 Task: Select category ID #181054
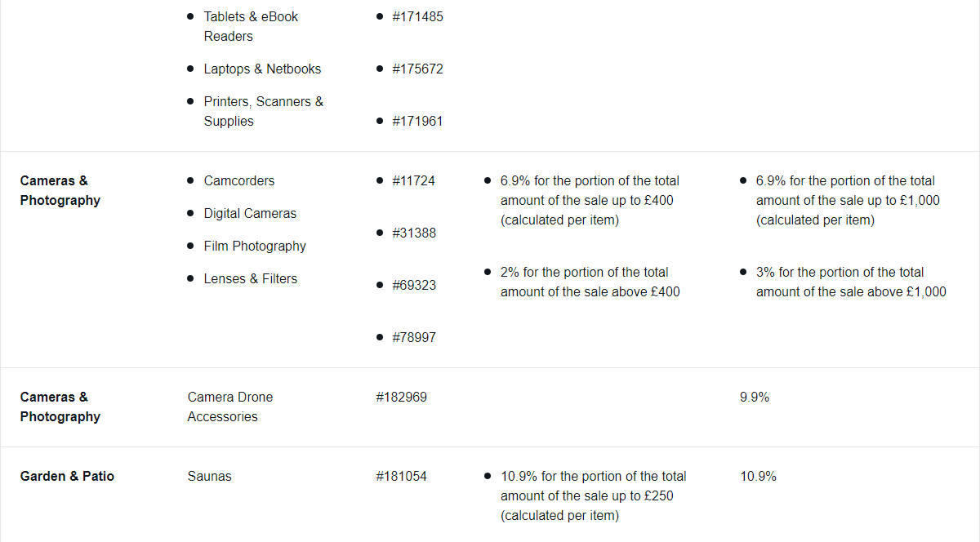pos(401,476)
